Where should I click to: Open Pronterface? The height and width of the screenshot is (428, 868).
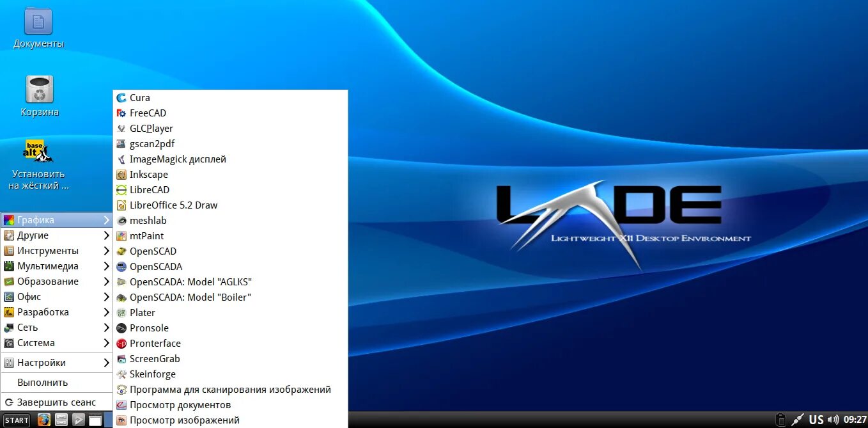point(230,344)
